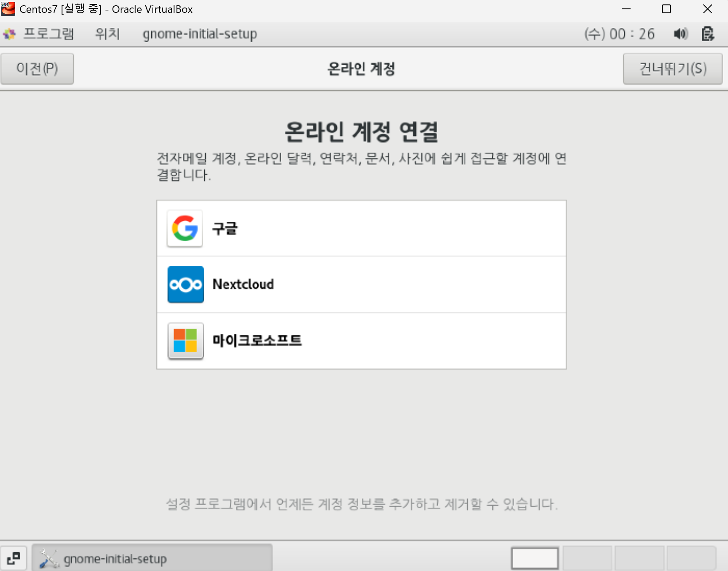Go back with 이전(P) button
Image resolution: width=728 pixels, height=571 pixels.
(37, 69)
